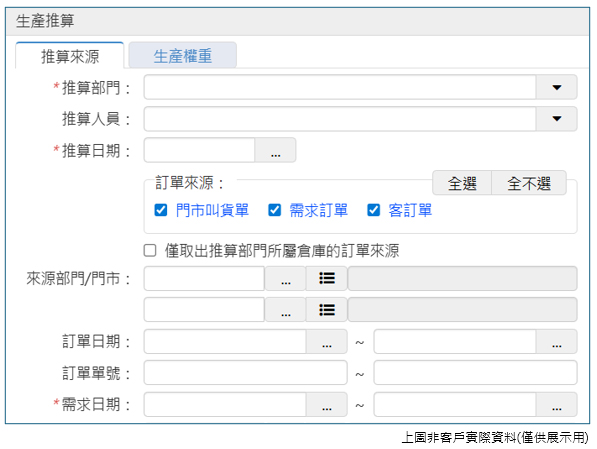Expand the 推算部門 dropdown
Viewport: 597px width, 449px height.
pyautogui.click(x=557, y=87)
